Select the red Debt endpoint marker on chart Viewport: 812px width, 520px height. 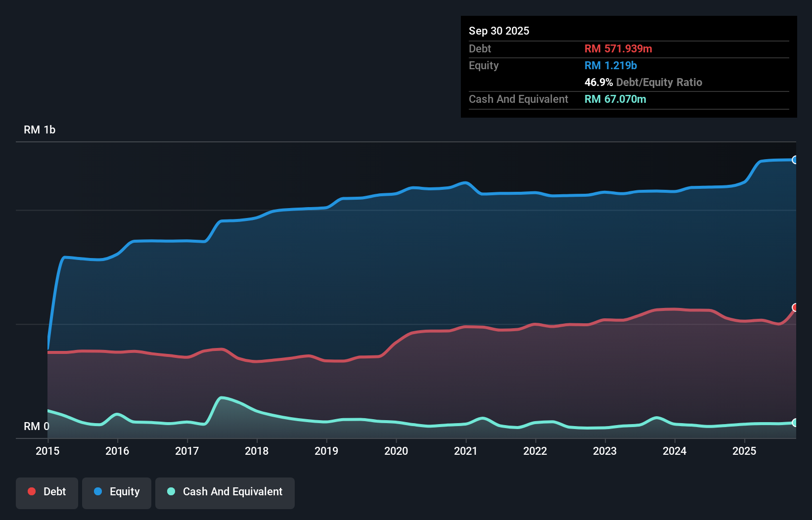point(795,308)
